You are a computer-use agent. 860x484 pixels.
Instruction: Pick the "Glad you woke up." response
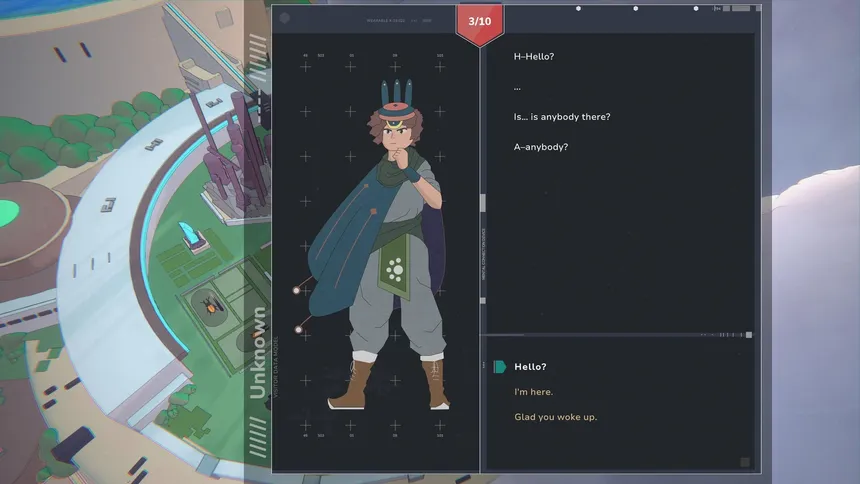[556, 417]
